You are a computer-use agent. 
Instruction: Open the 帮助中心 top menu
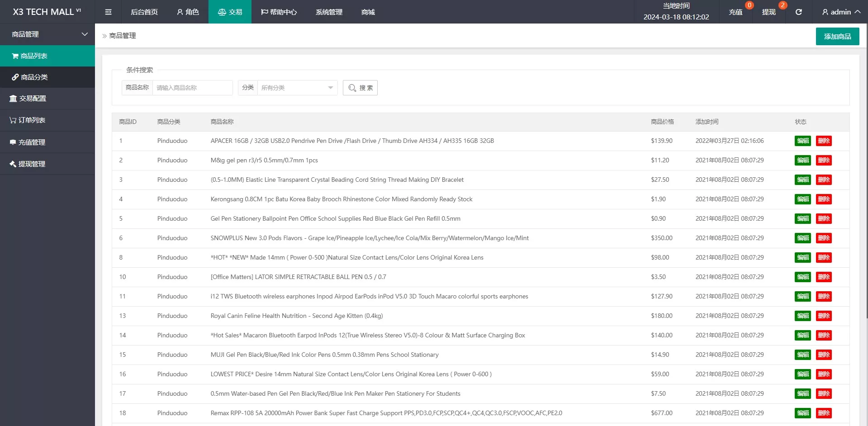click(279, 12)
